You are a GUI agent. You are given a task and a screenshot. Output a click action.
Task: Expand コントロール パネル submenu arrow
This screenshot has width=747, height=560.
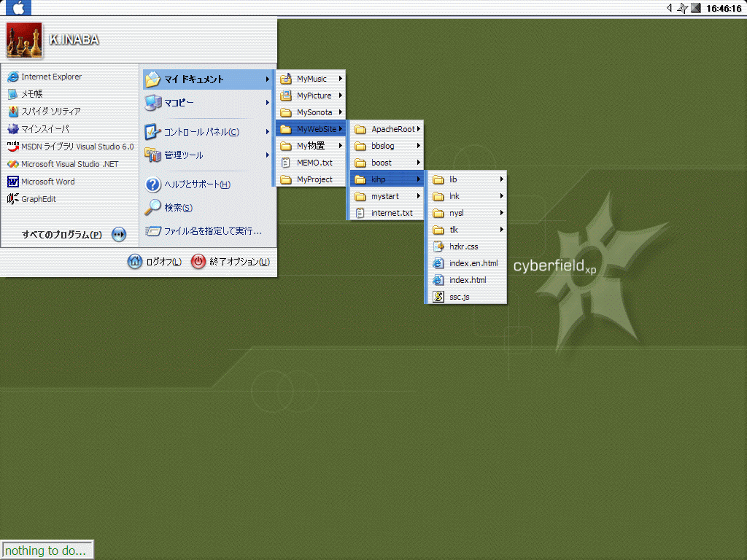[267, 132]
